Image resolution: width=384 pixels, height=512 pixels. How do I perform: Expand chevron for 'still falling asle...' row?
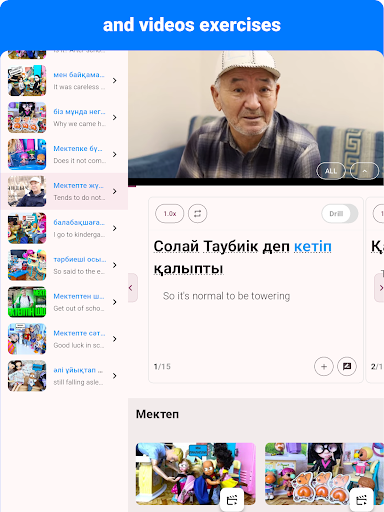115,376
